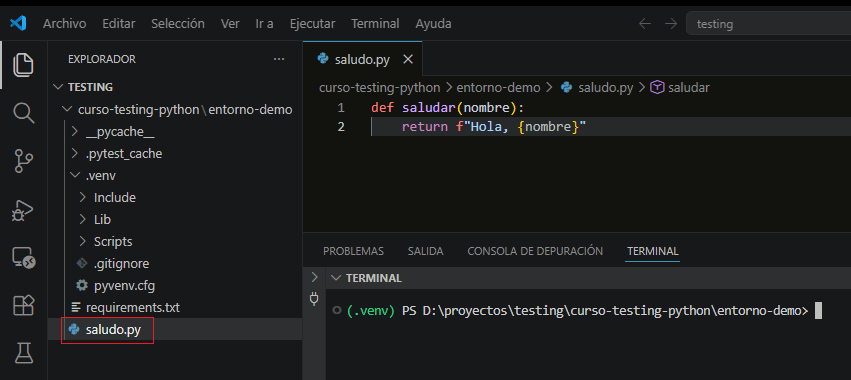Image resolution: width=851 pixels, height=380 pixels.
Task: Place cursor on def saludar(nombre) line
Action: click(x=448, y=107)
